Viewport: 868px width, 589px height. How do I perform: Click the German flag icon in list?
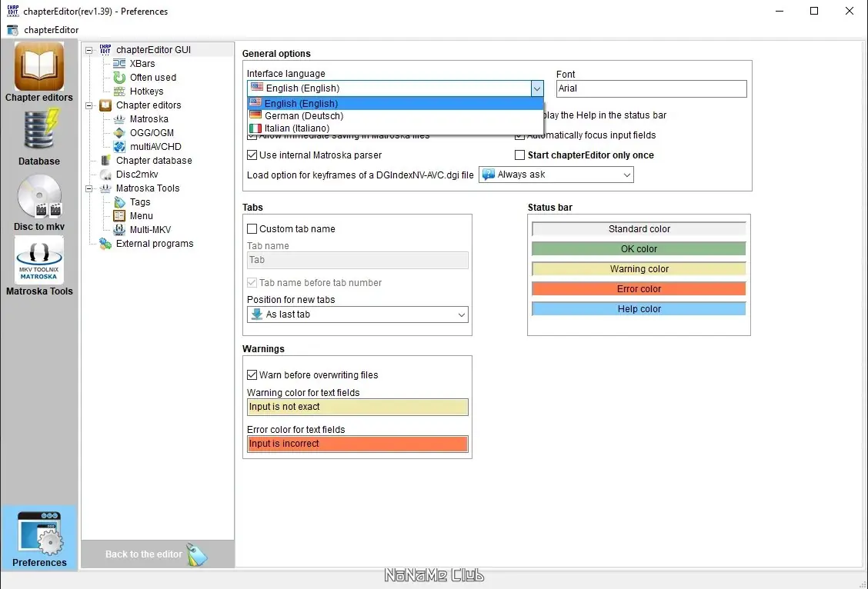[x=255, y=115]
